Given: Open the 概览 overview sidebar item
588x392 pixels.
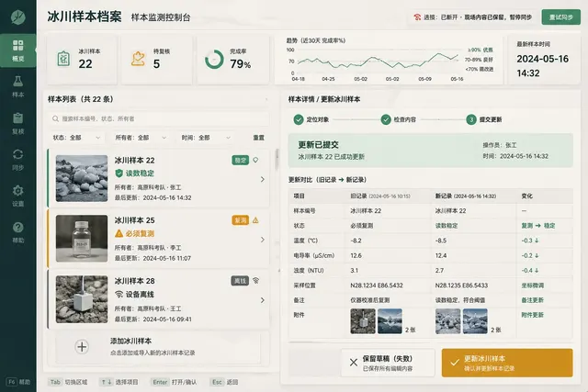Looking at the screenshot, I should [18, 50].
